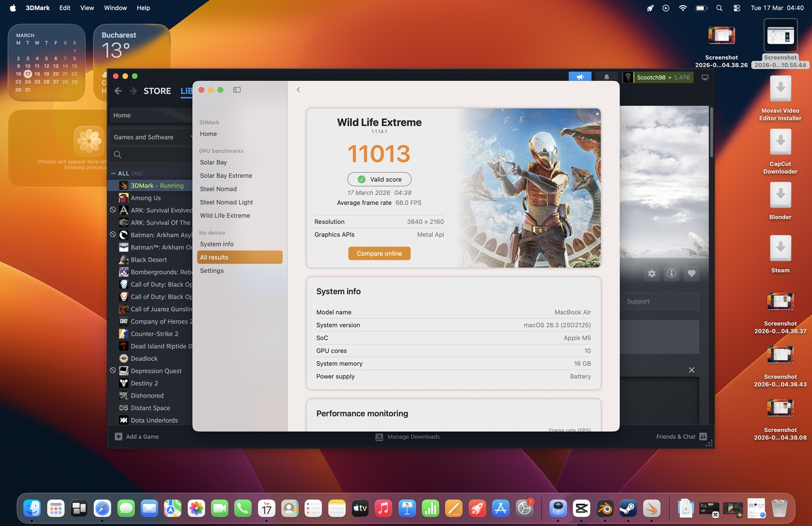Select Counter-Strike 2 in the Steam library
The height and width of the screenshot is (526, 812).
coord(154,334)
